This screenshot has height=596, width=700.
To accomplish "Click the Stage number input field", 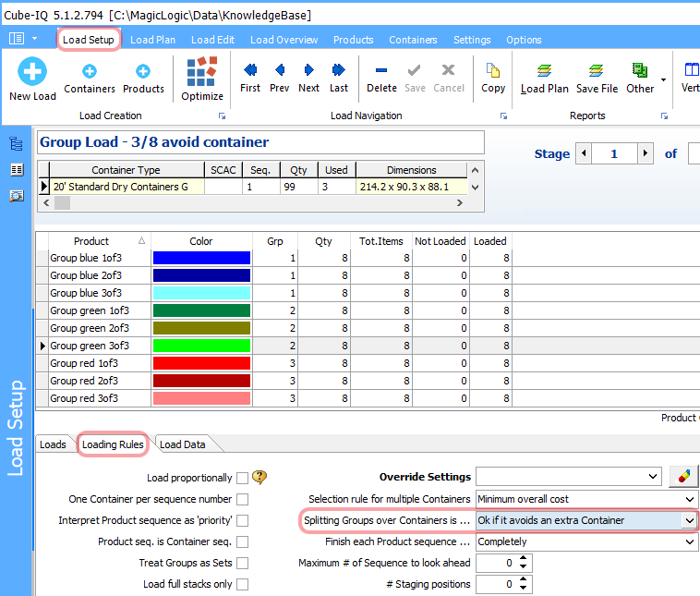I will click(614, 154).
